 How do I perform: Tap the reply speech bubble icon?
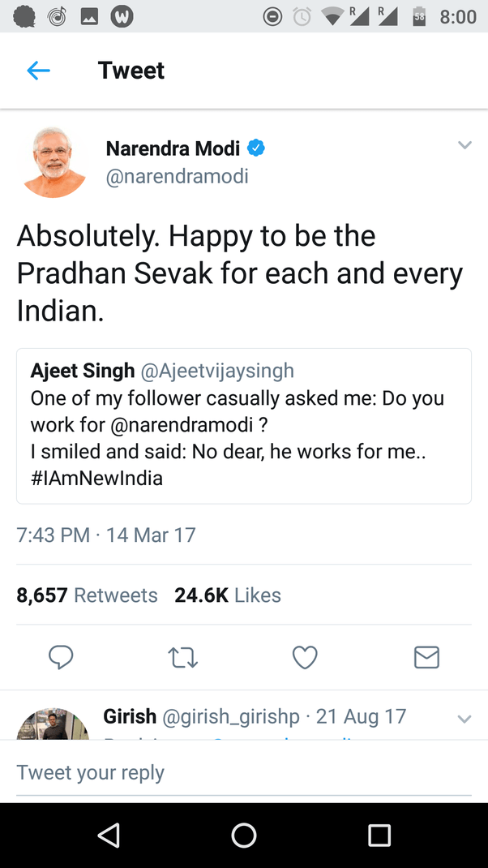61,656
